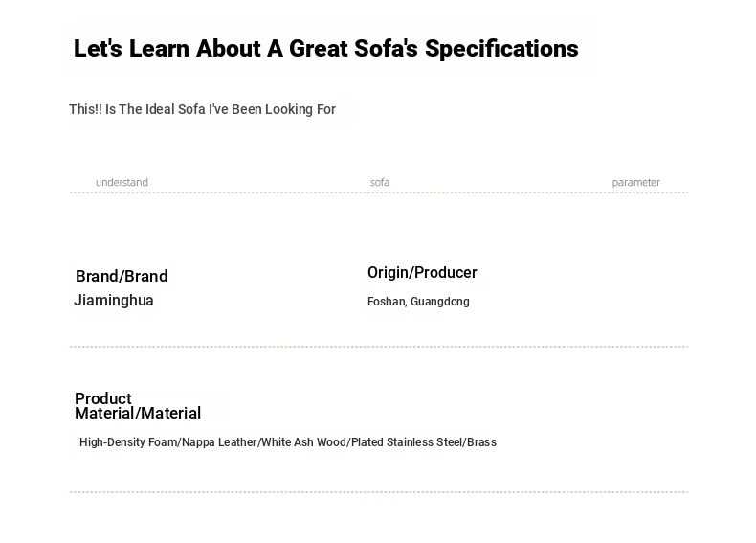Click "White Ash Wood" in the materials line
This screenshot has height=543, width=756.
point(303,442)
